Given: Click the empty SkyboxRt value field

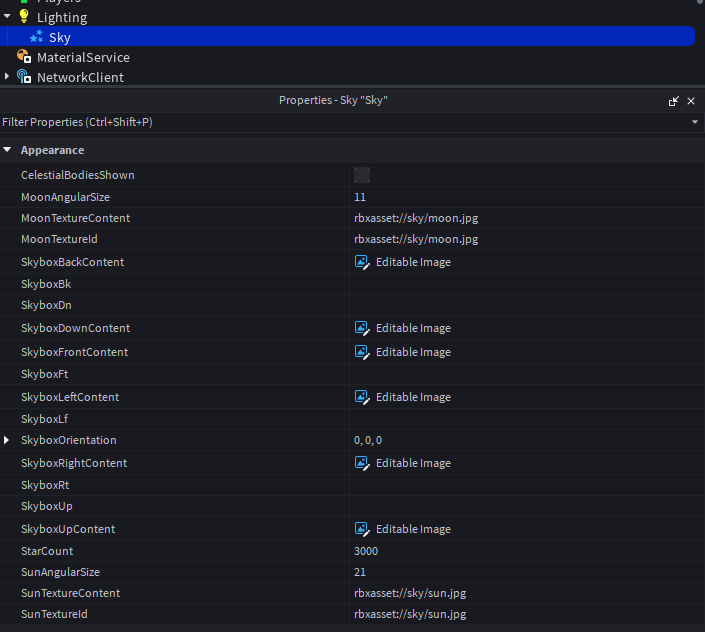Looking at the screenshot, I should [527, 485].
